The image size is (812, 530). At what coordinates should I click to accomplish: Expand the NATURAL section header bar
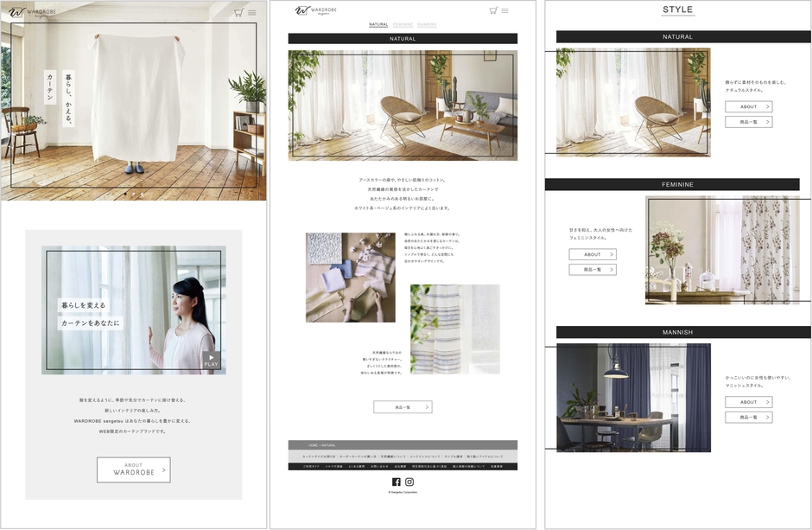pos(677,36)
